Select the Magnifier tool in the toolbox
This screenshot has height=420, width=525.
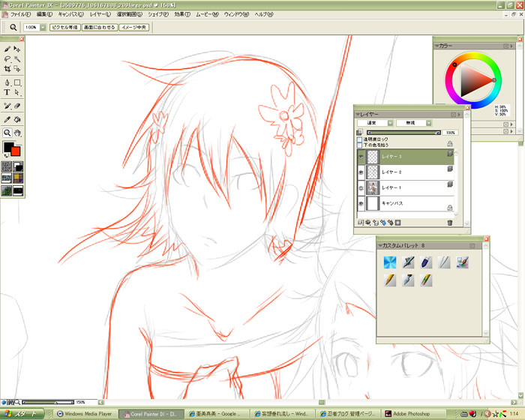coord(7,133)
